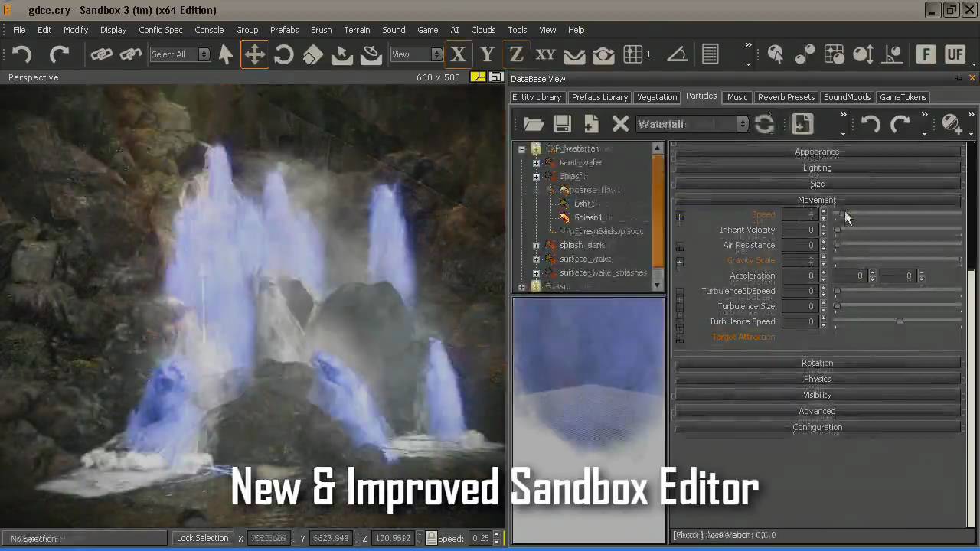Click the Add new item boxed icon
980x551 pixels.
tap(802, 124)
